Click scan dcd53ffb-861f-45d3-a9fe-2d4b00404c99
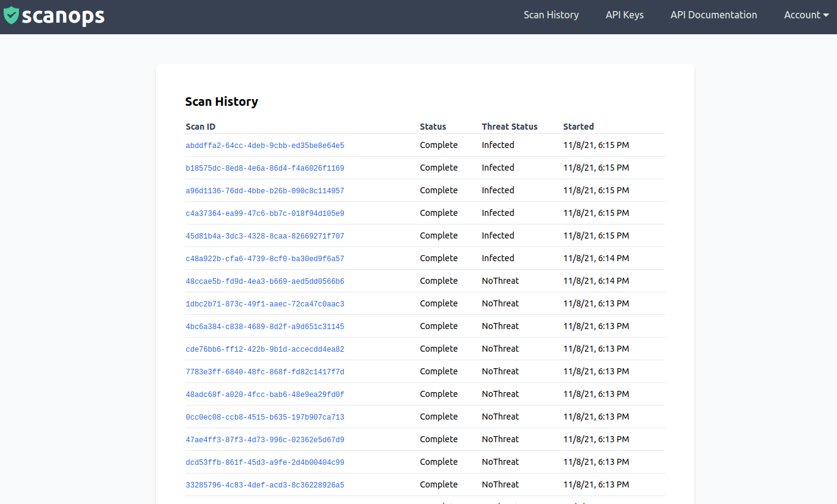This screenshot has width=837, height=504. (x=265, y=462)
